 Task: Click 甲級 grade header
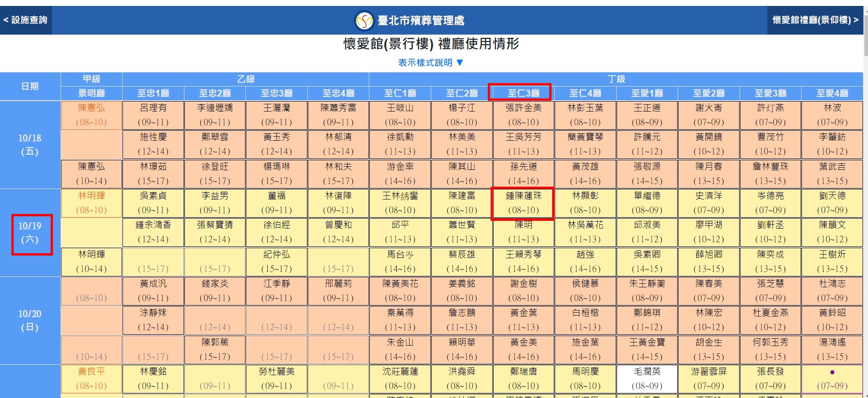pyautogui.click(x=92, y=79)
